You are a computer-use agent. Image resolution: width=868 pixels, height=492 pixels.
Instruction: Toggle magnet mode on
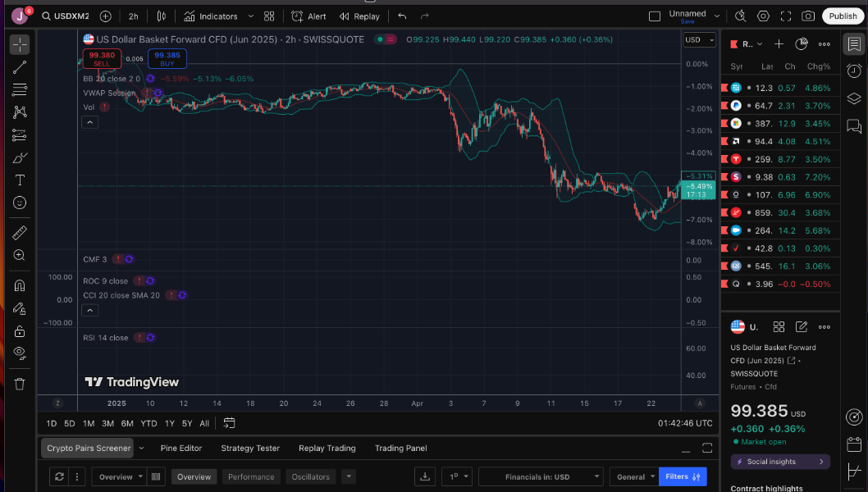(20, 285)
